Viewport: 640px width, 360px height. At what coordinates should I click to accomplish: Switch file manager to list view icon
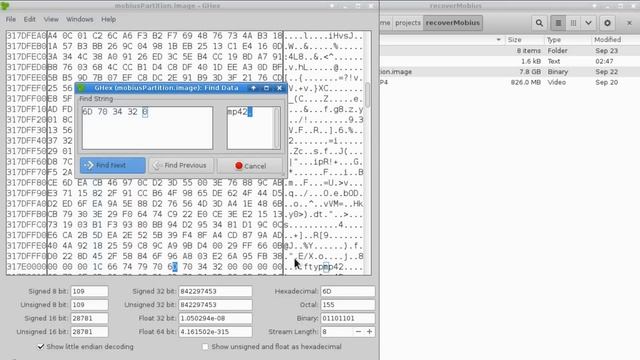[x=558, y=23]
